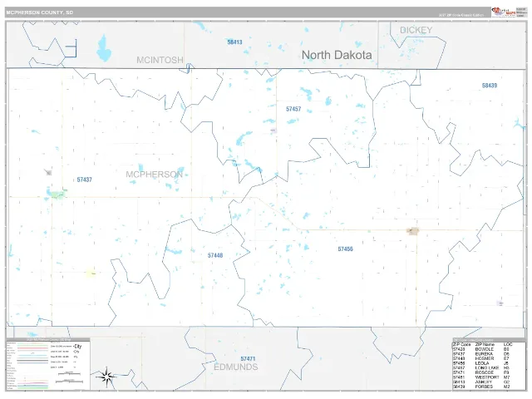Click the 'BOWDLE' row in ZIP index
The height and width of the screenshot is (399, 532).
point(482,349)
